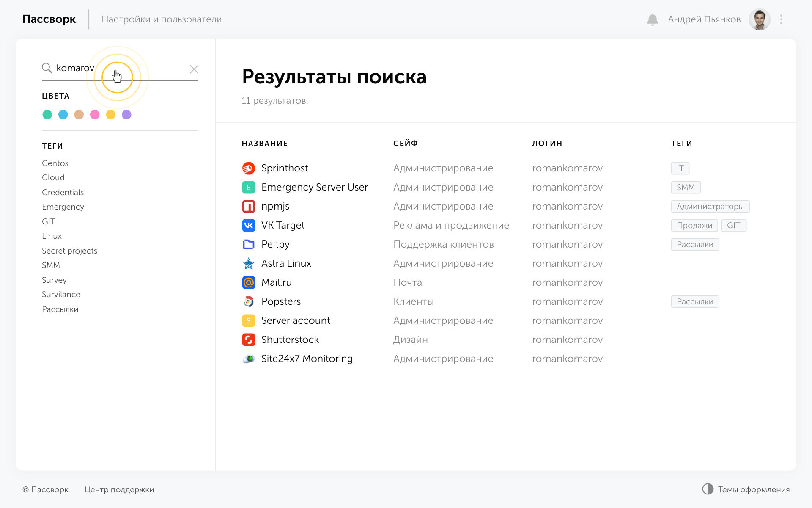Click the Рассылки badge on Per.py row
Viewport: 812px width, 508px height.
point(695,244)
